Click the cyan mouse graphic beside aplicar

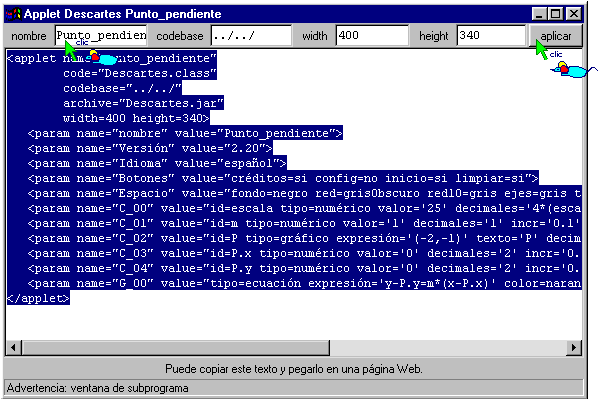(x=572, y=70)
